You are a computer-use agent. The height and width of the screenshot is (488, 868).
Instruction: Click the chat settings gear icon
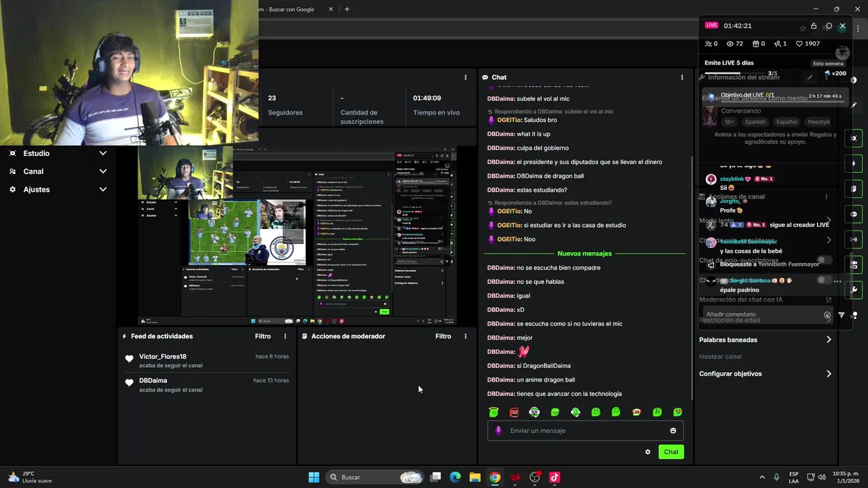(648, 452)
